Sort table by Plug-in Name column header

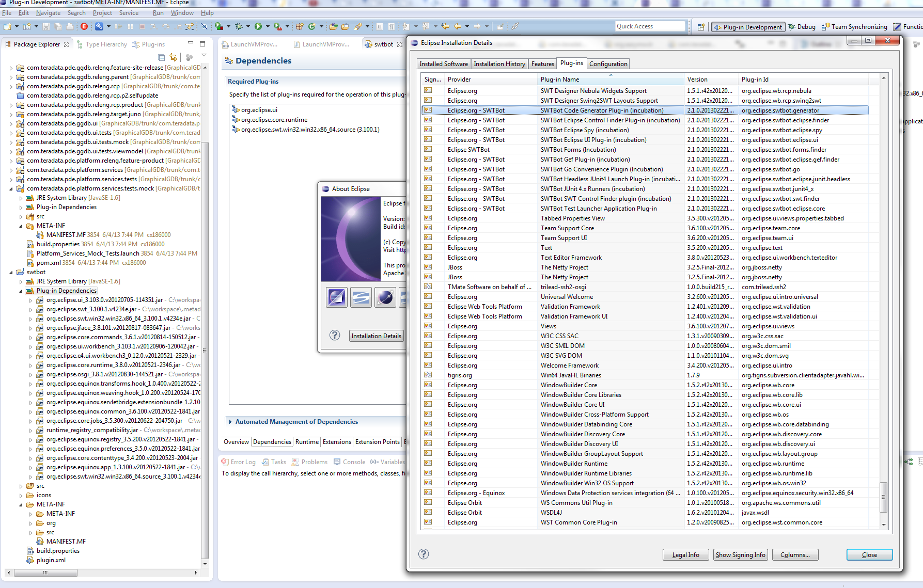pyautogui.click(x=611, y=79)
